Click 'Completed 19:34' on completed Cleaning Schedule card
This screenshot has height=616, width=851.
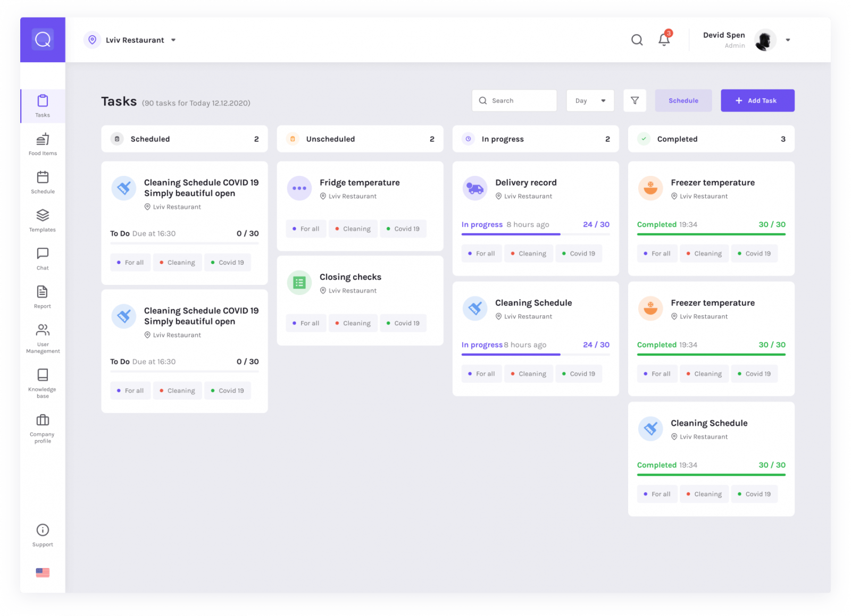coord(667,465)
